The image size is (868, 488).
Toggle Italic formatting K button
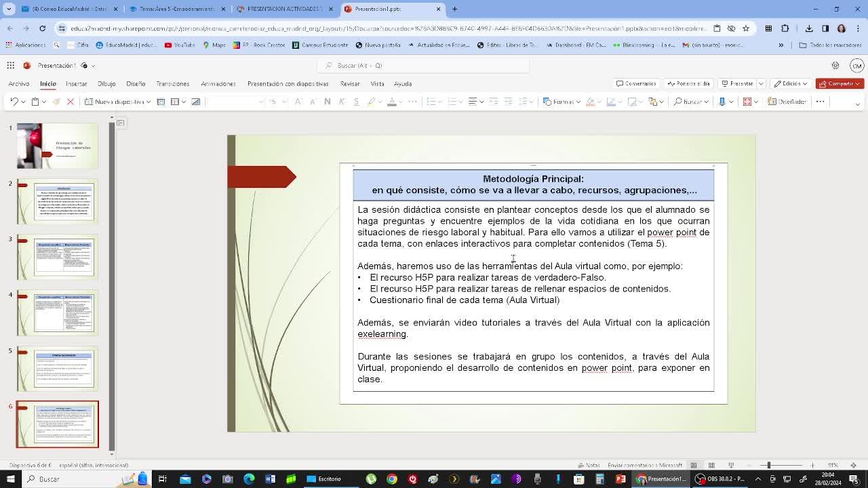(342, 102)
